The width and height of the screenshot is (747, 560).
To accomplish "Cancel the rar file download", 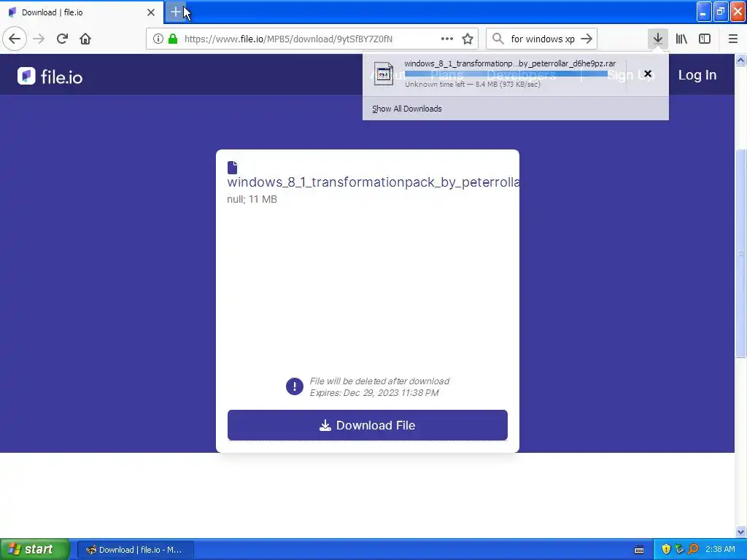I will (x=648, y=74).
